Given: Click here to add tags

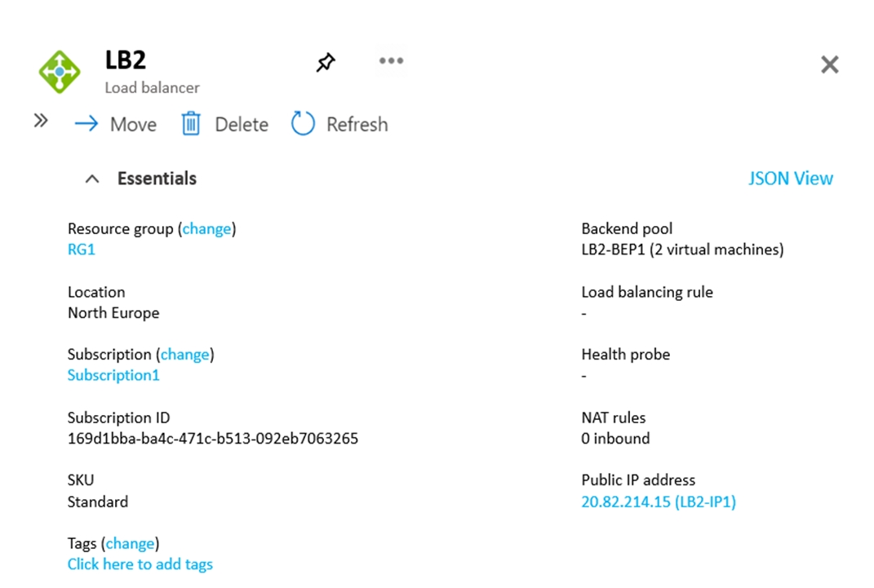Looking at the screenshot, I should (140, 564).
